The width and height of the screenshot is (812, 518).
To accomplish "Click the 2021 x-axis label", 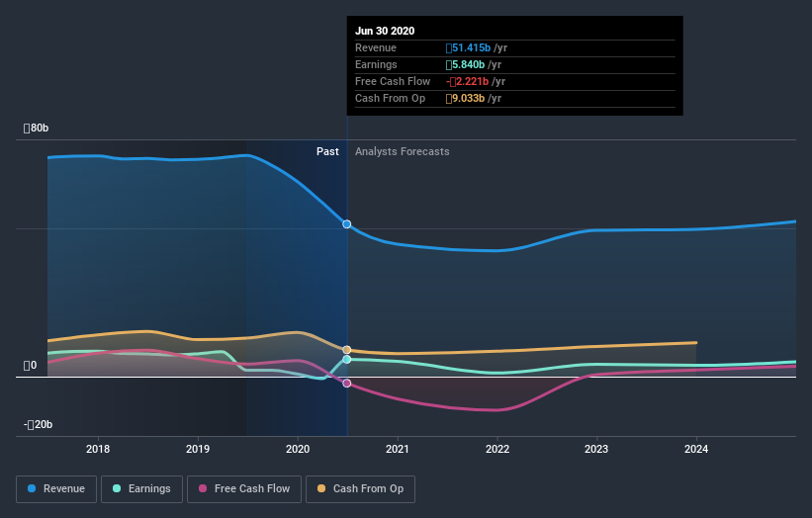I will pyautogui.click(x=398, y=449).
